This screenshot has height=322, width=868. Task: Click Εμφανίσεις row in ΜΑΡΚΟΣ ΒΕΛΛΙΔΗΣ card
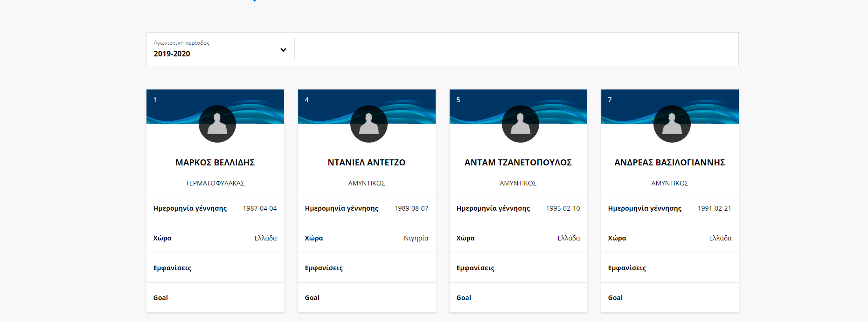[215, 268]
